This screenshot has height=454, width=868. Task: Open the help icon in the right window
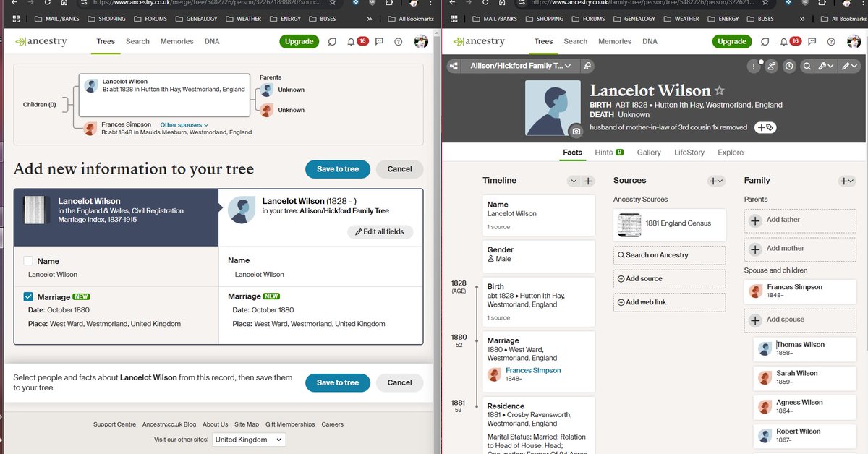[831, 42]
